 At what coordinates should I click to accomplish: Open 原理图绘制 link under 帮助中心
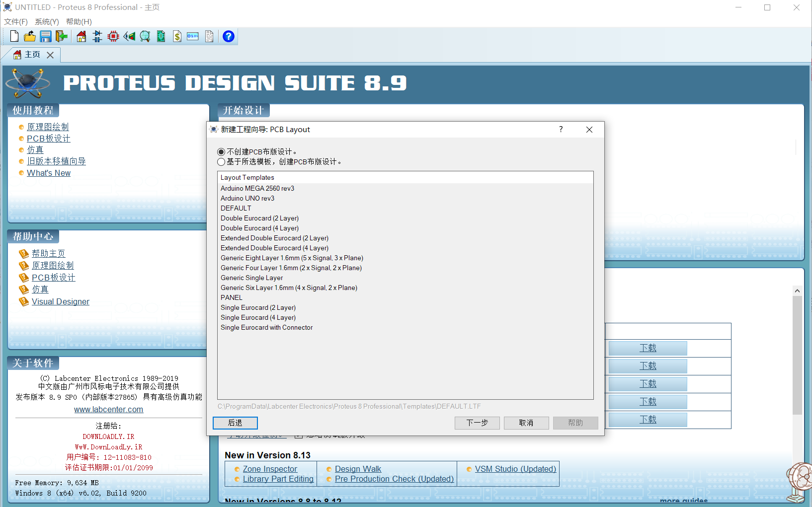click(53, 265)
